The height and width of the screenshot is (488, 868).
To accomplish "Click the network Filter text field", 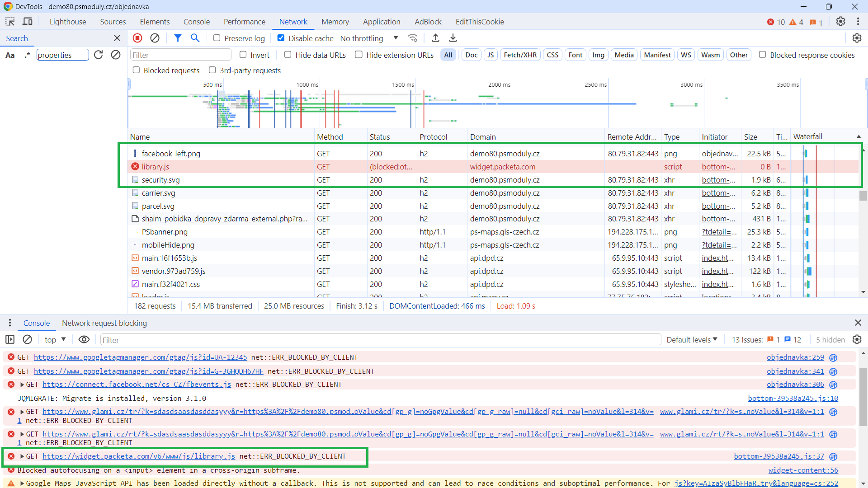I will pyautogui.click(x=181, y=55).
